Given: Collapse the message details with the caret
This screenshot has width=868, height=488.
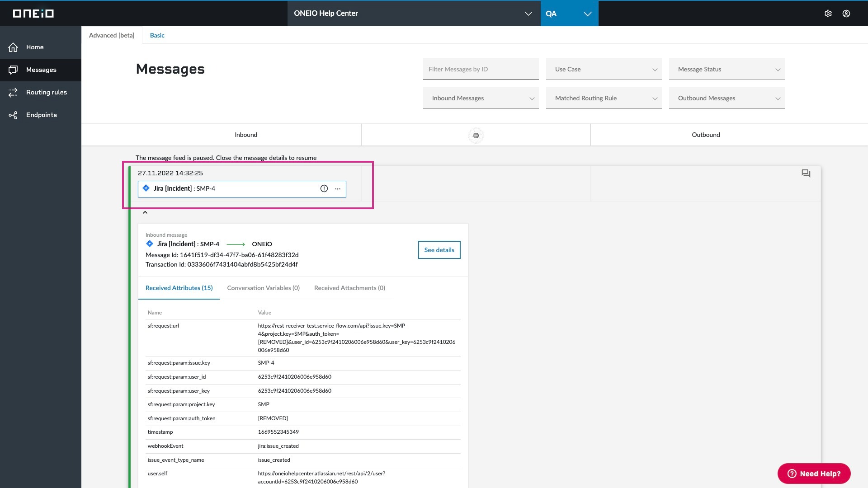Looking at the screenshot, I should point(145,212).
